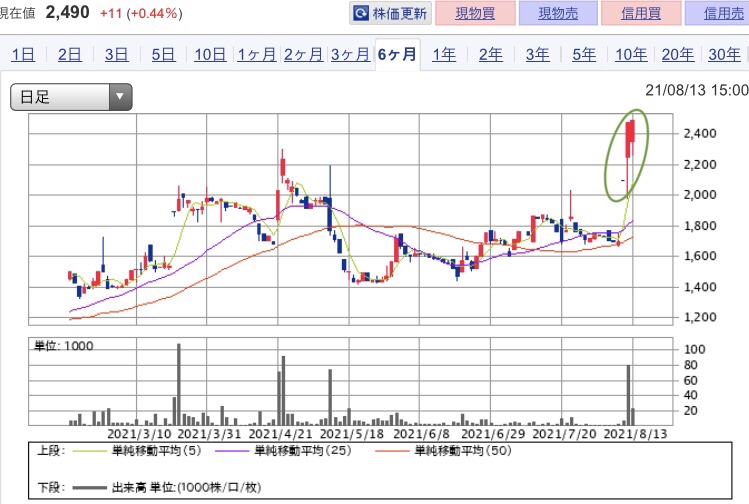
Task: Click the 2,200 price axis label
Action: (x=700, y=164)
